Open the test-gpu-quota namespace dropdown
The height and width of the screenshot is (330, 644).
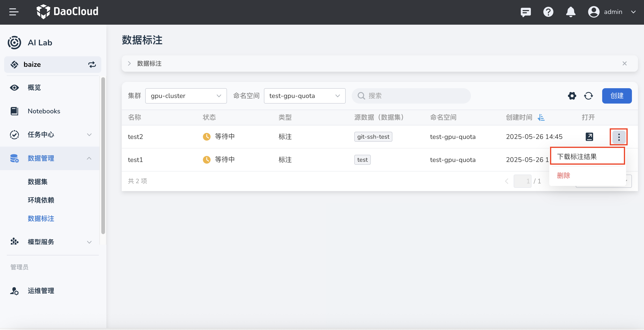[x=304, y=96]
